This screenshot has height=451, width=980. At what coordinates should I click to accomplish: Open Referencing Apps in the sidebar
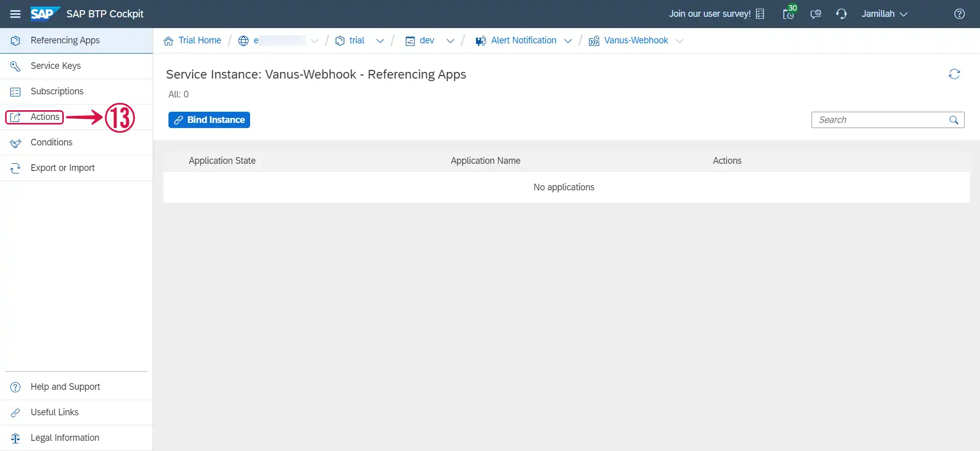(77, 40)
